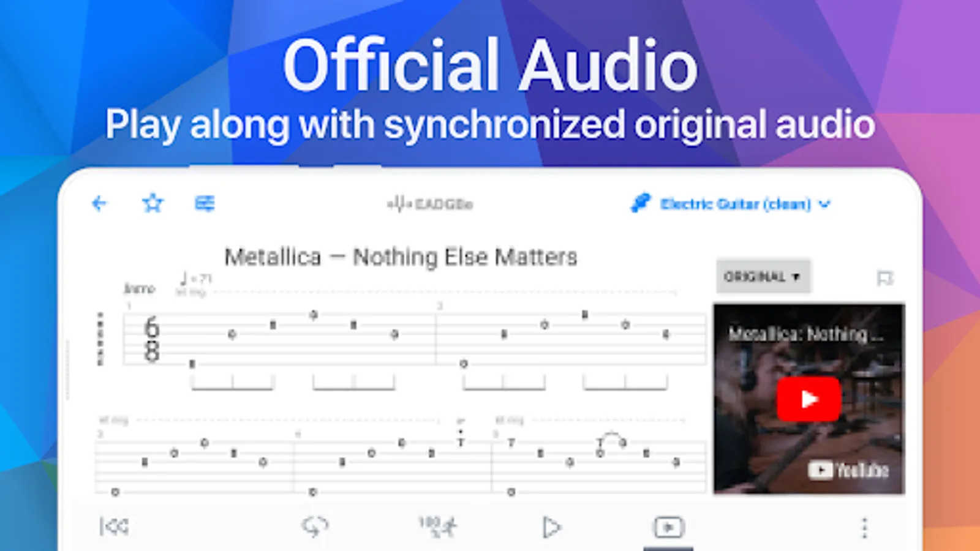Rewind to the start of the track

[114, 527]
